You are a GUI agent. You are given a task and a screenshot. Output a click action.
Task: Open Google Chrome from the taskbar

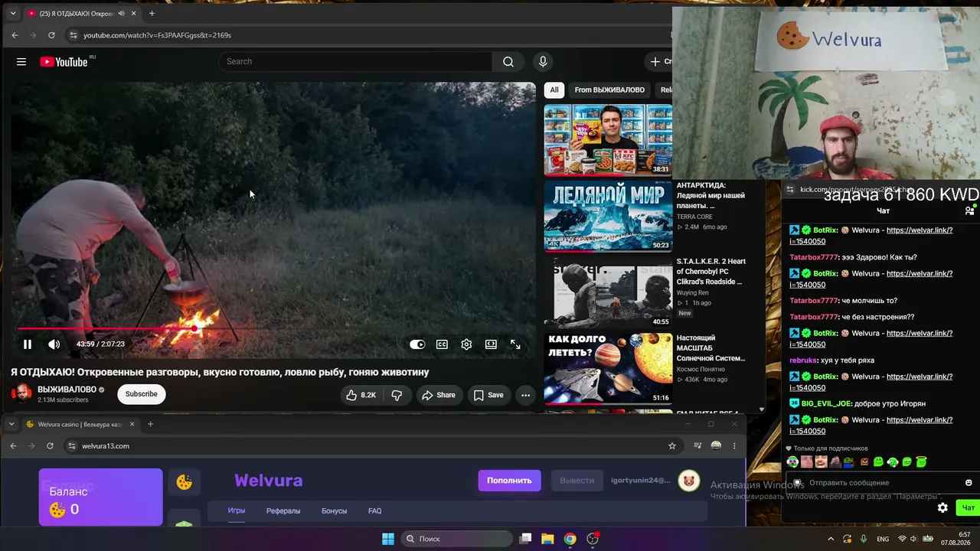click(570, 539)
